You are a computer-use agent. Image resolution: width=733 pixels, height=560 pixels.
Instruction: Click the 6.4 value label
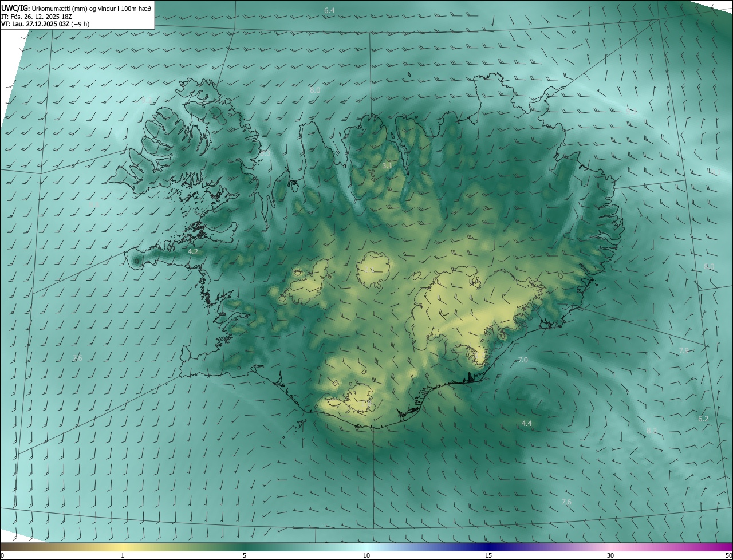pos(329,11)
